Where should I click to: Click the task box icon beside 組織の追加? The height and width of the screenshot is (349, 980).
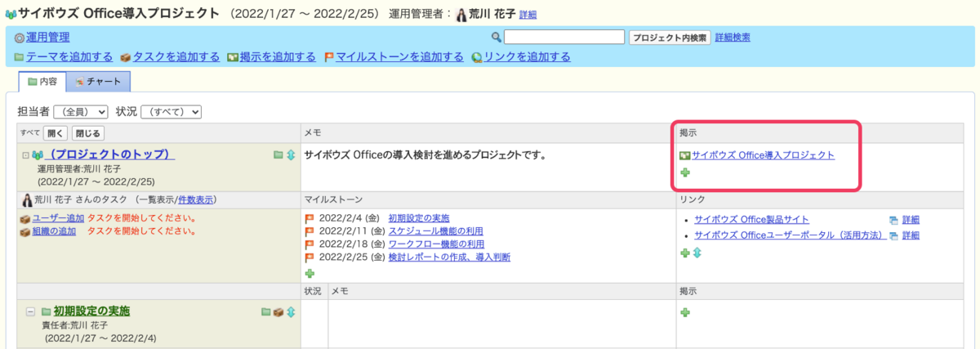coord(25,231)
